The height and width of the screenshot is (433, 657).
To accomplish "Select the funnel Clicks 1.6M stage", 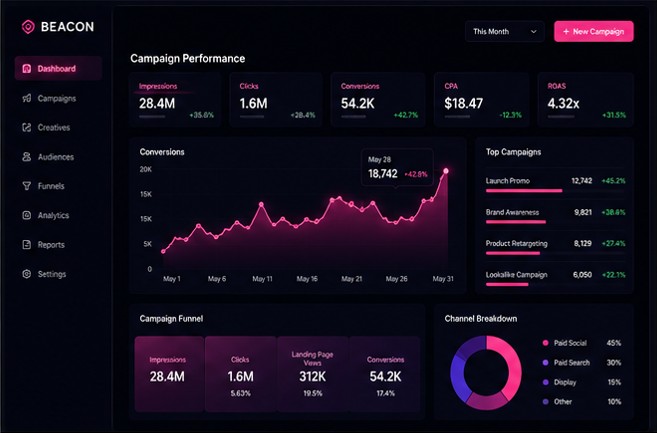I will pos(241,374).
